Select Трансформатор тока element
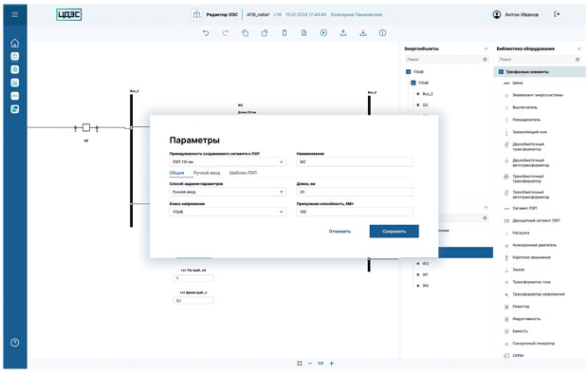The image size is (588, 375). click(531, 282)
